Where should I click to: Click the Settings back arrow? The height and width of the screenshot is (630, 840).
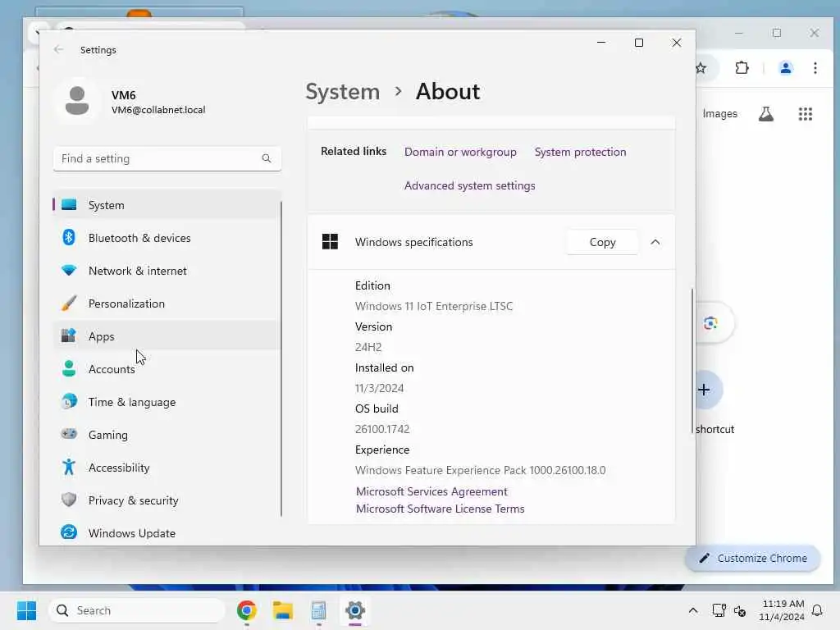pyautogui.click(x=58, y=50)
